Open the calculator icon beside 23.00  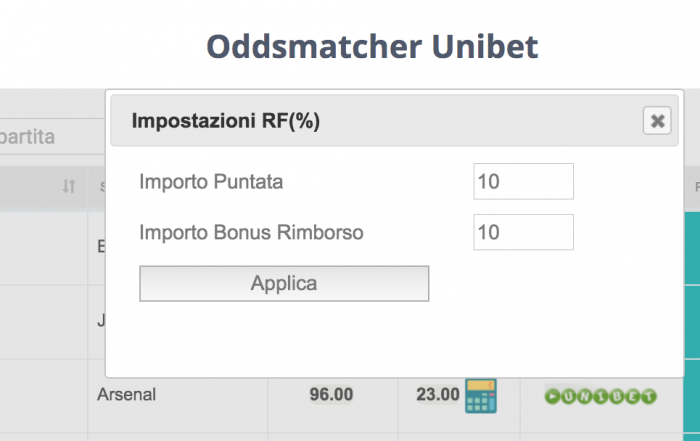481,396
